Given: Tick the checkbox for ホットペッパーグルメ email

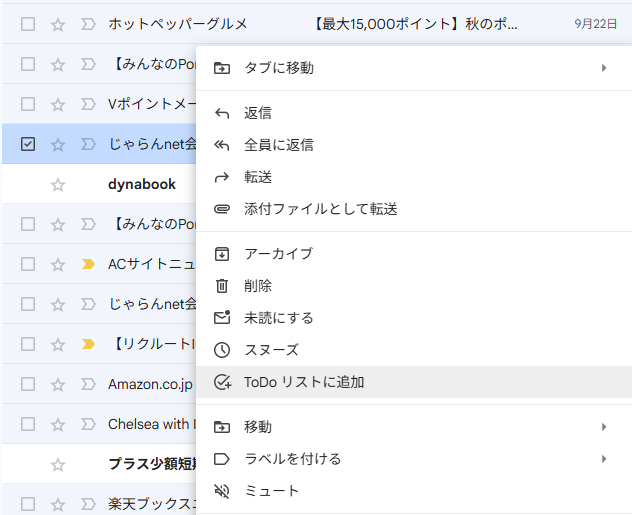Looking at the screenshot, I should [x=28, y=24].
